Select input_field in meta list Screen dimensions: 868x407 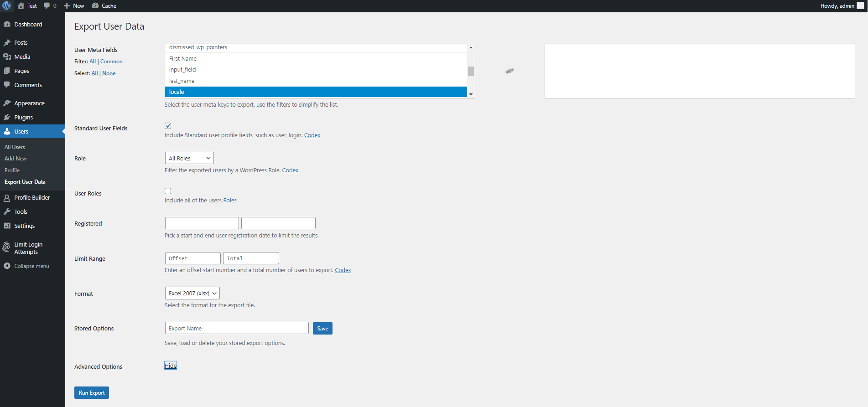[x=316, y=70]
